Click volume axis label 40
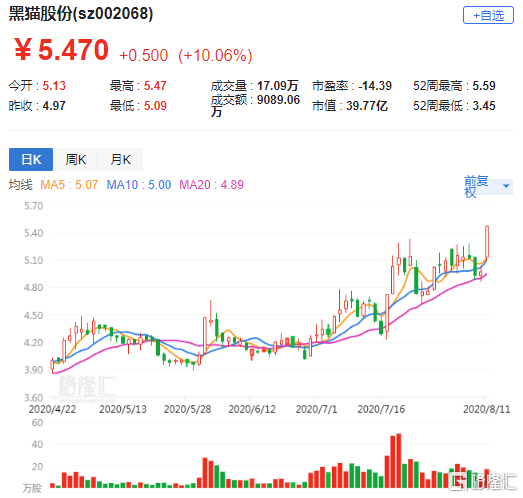The image size is (523, 498). pos(37,444)
